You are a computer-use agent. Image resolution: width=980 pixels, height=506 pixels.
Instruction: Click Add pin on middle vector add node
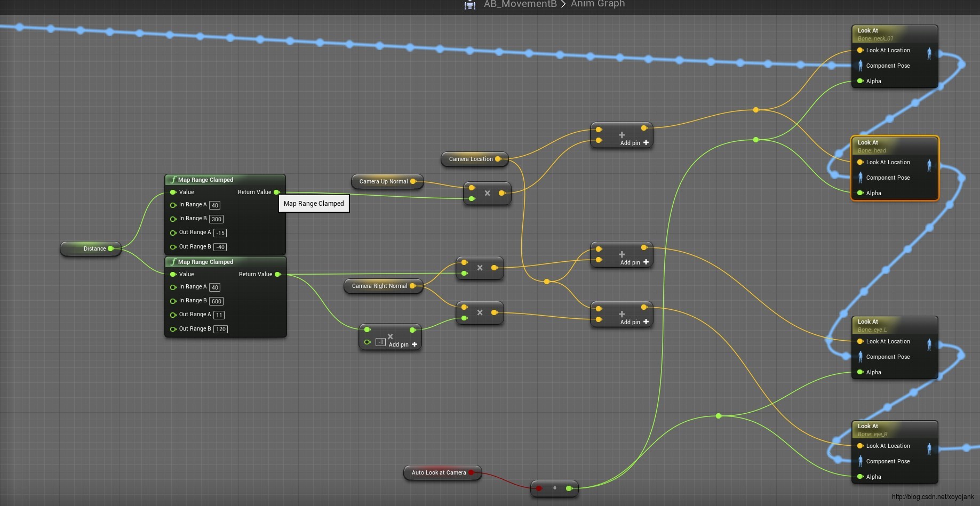(634, 262)
